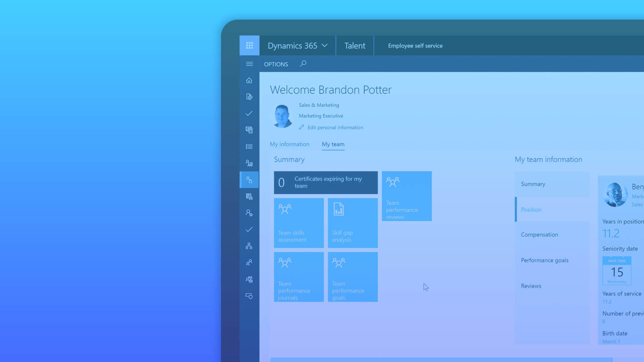Toggle the navigation sidebar collapse button
Image resolution: width=644 pixels, height=362 pixels.
point(249,64)
